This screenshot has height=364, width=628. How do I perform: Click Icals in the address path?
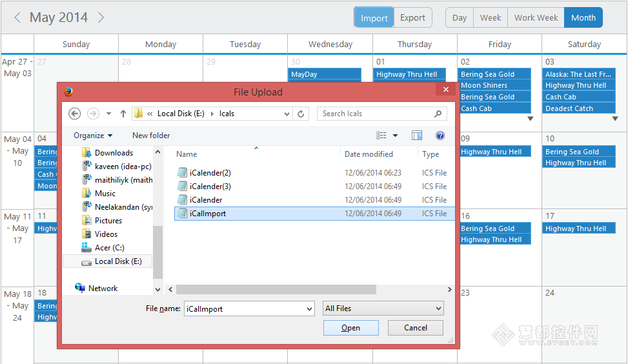(x=227, y=114)
